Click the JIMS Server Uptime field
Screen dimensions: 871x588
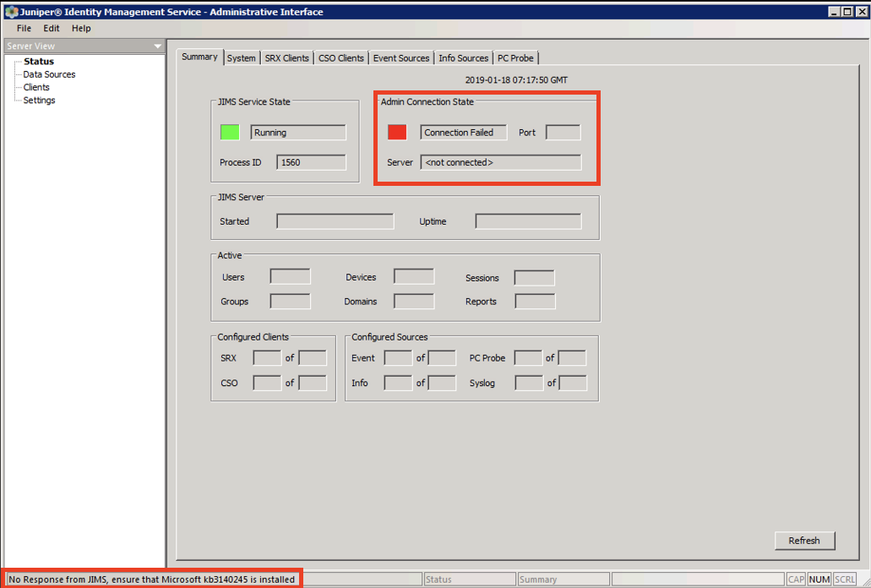point(528,221)
